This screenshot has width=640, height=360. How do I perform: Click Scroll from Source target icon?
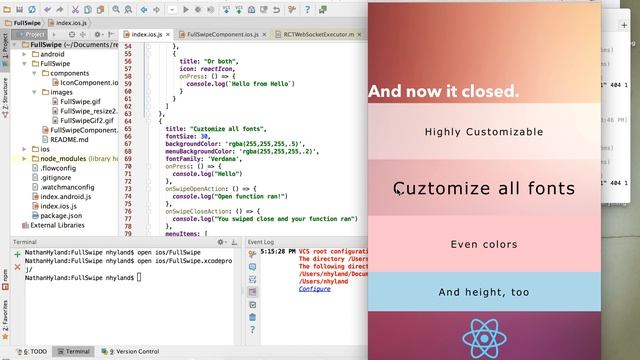[x=72, y=35]
